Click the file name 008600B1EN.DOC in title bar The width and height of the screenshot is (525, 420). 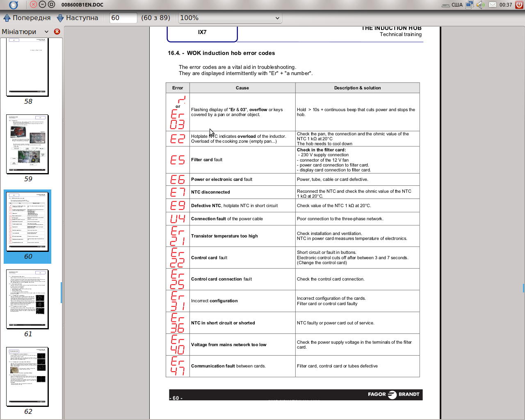[x=82, y=5]
